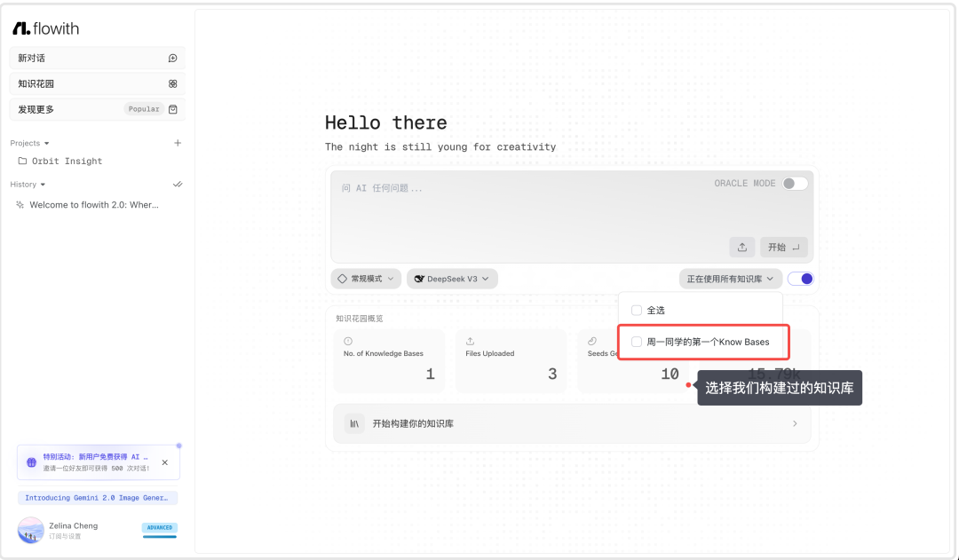Click the upload file icon button
This screenshot has width=959, height=560.
(x=741, y=247)
